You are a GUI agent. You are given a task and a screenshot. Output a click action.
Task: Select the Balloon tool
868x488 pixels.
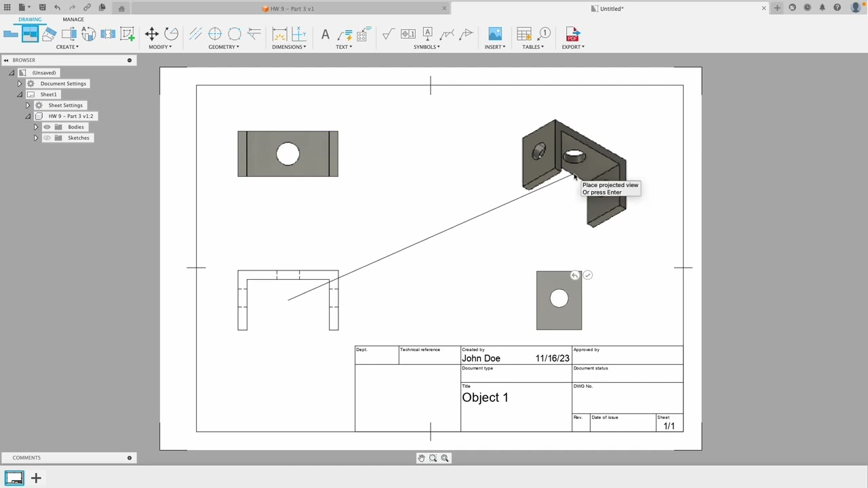click(x=544, y=34)
